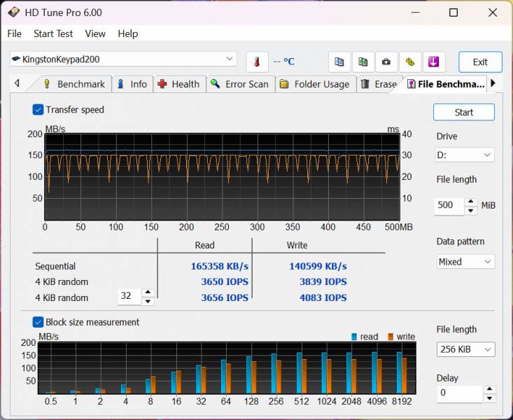Screen dimensions: 513x420
Task: Click the Health tab's red cross icon
Action: (162, 84)
